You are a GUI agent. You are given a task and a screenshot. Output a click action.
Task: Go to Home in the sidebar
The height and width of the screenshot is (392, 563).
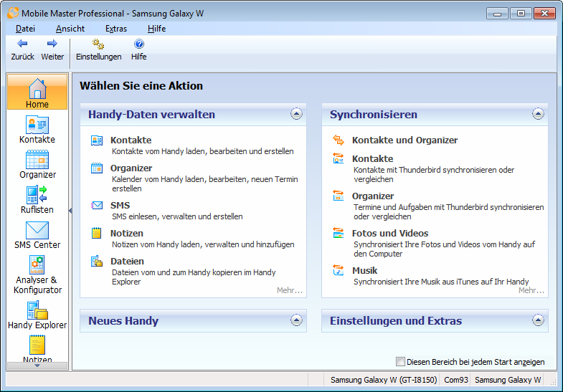click(x=37, y=92)
